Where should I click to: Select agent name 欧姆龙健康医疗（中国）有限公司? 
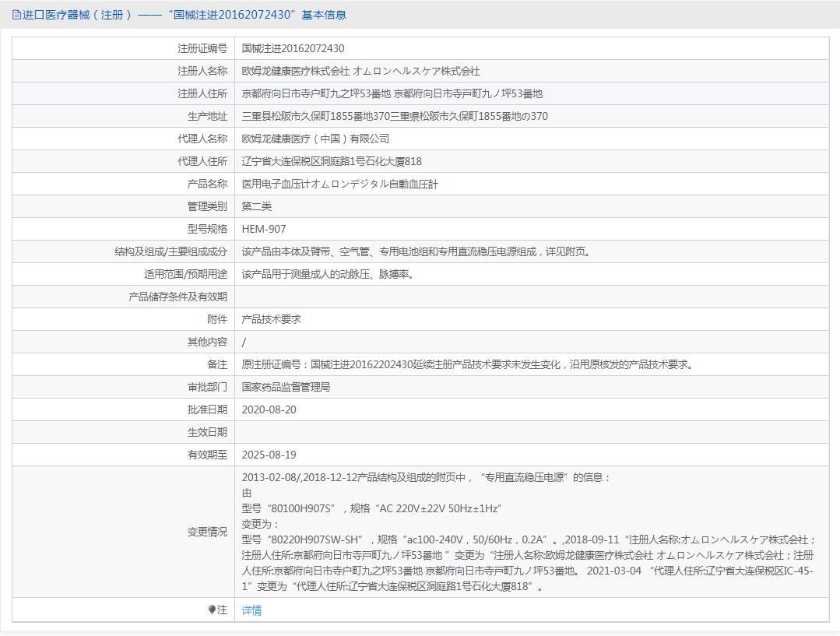[315, 139]
